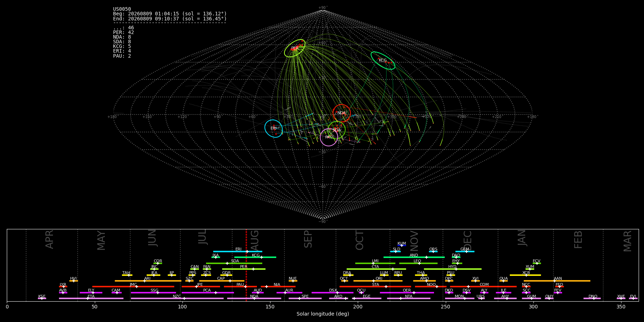Click the LEO label on timeline
Screen dimensions: 644x322
point(417,261)
